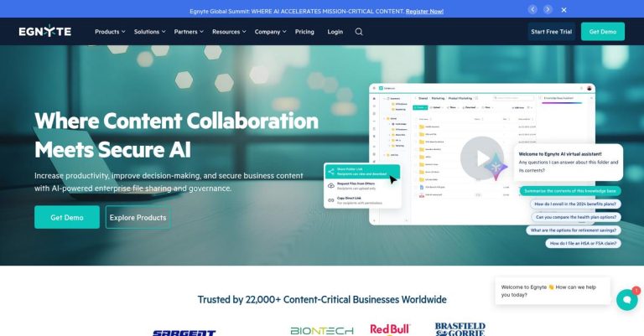Go to next announcement banner arrow

click(548, 9)
